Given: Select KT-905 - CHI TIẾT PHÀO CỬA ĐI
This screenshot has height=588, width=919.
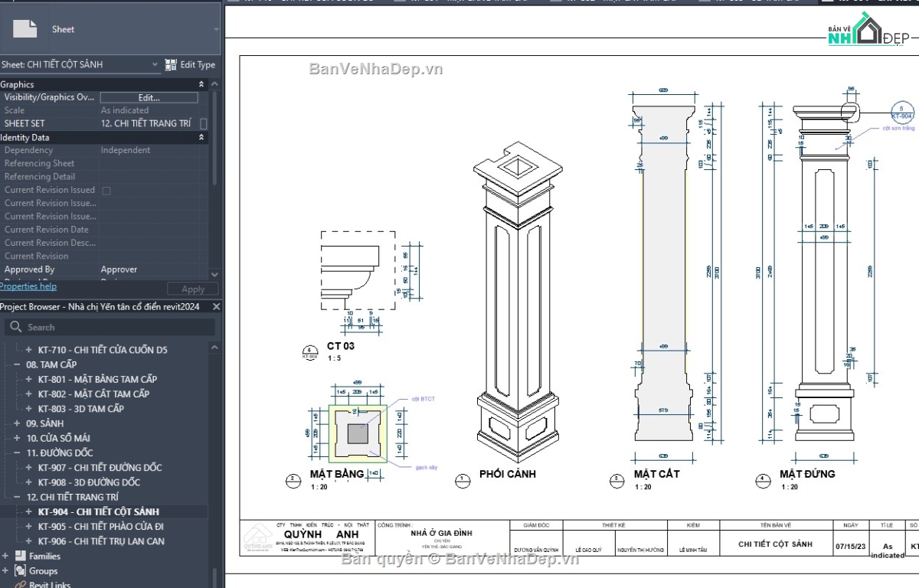Looking at the screenshot, I should click(100, 527).
